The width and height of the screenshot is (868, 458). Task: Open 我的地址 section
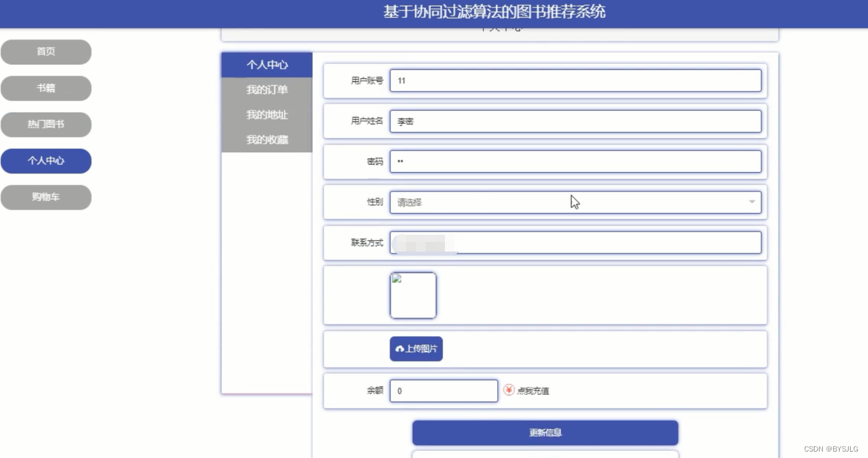(x=266, y=115)
